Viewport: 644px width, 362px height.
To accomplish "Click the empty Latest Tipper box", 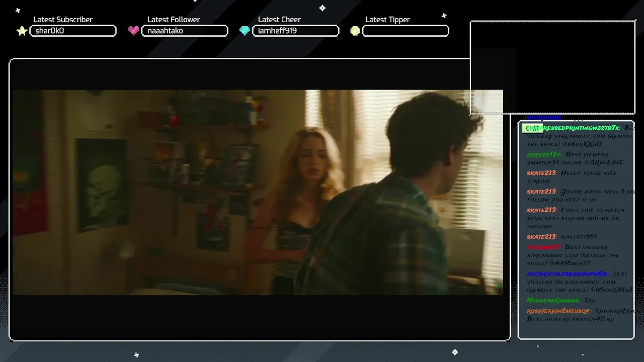I will click(x=406, y=31).
